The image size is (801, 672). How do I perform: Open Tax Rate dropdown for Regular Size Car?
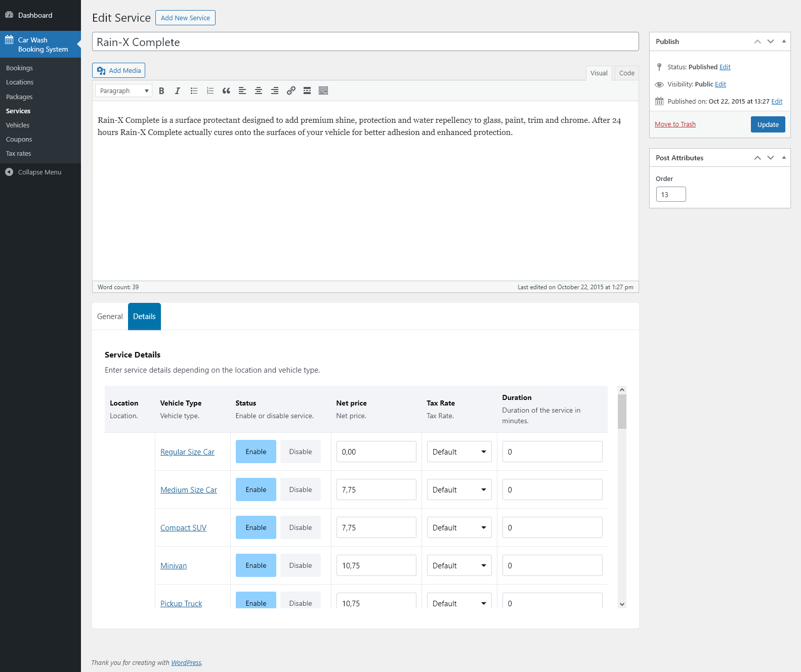(459, 452)
